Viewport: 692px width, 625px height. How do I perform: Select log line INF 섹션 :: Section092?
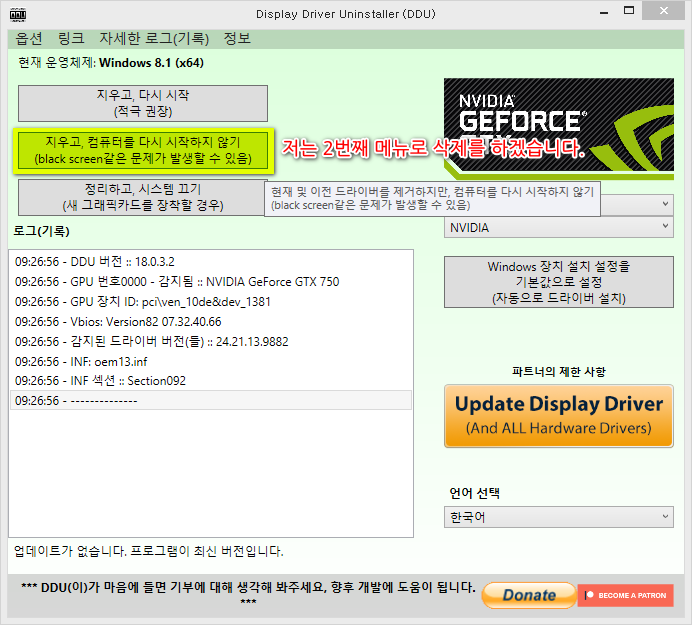pyautogui.click(x=211, y=380)
